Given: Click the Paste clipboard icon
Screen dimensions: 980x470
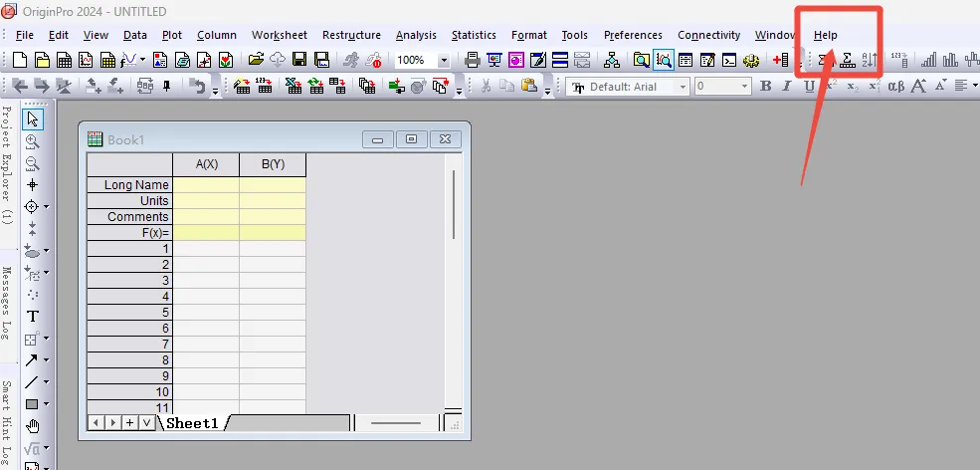Looking at the screenshot, I should (528, 87).
